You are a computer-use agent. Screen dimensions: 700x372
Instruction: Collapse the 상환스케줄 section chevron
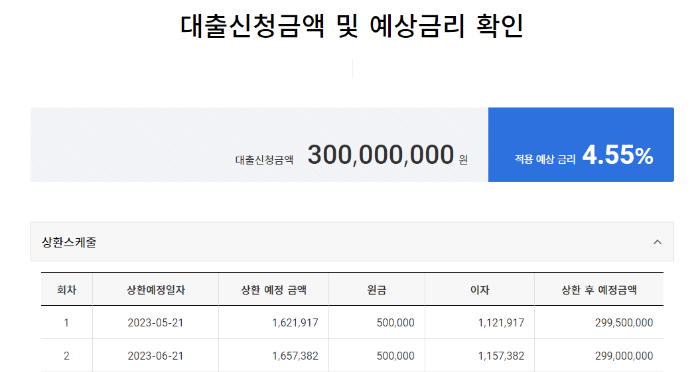pyautogui.click(x=657, y=242)
